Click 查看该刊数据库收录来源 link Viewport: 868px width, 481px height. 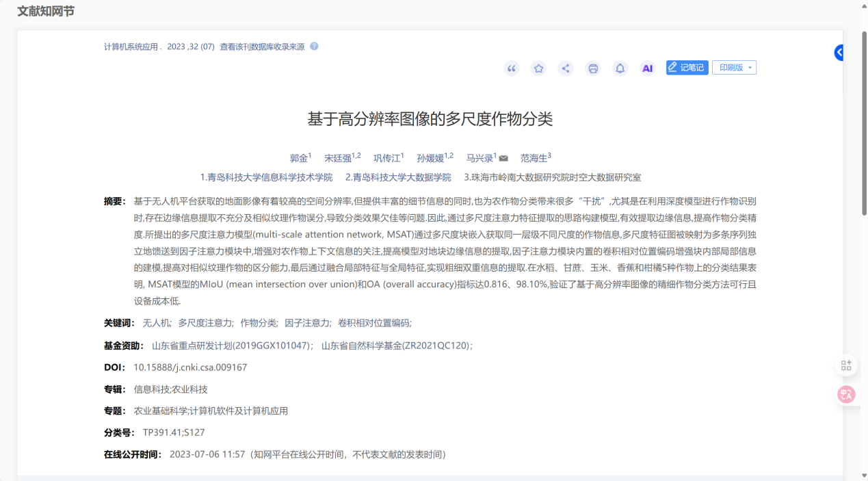point(262,47)
